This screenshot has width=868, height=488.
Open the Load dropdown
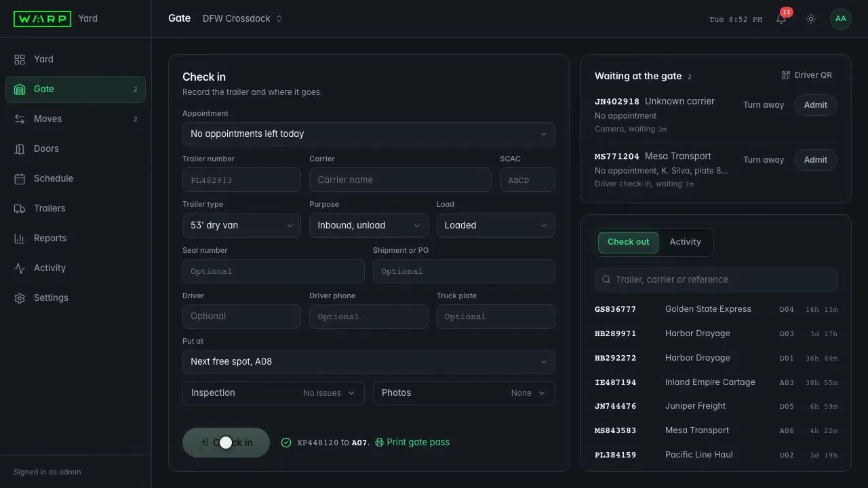click(x=496, y=226)
